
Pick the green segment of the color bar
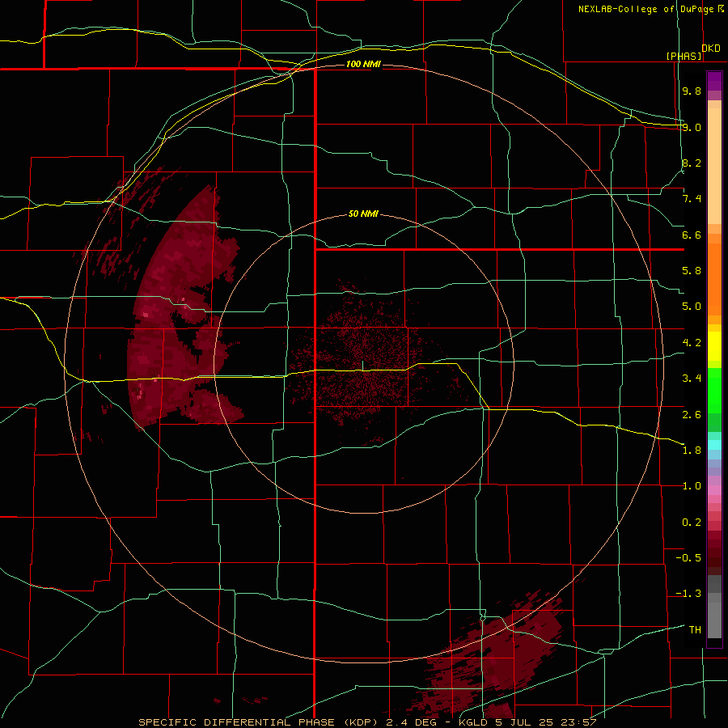714,391
